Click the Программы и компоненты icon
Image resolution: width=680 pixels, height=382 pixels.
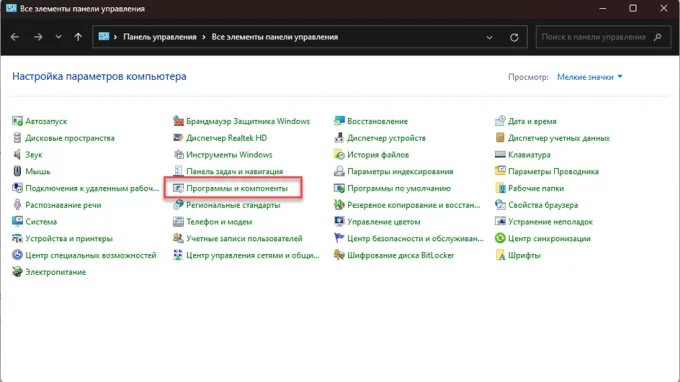[x=178, y=188]
